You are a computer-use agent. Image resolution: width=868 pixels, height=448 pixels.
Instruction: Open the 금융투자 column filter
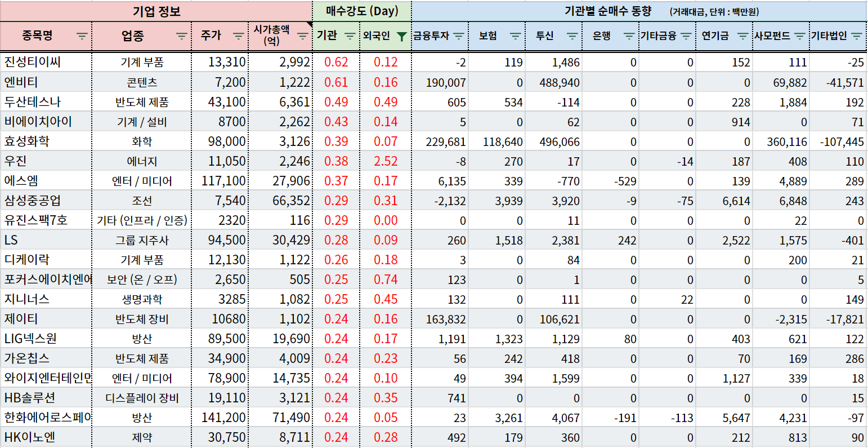[x=459, y=36]
